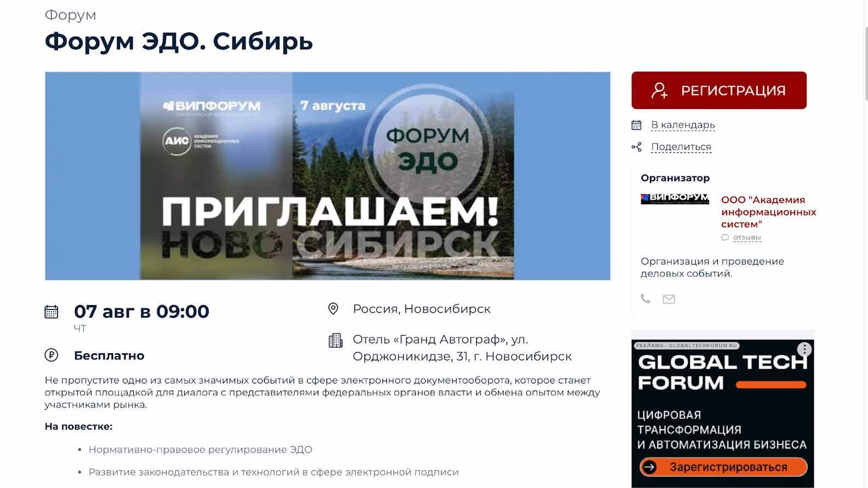Click the share icon beside Поделиться

[x=636, y=147]
